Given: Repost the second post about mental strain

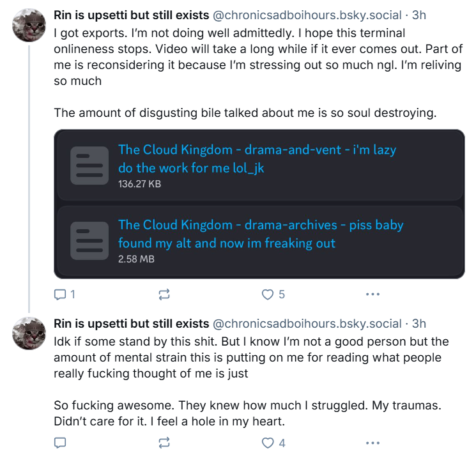Looking at the screenshot, I should click(x=164, y=443).
